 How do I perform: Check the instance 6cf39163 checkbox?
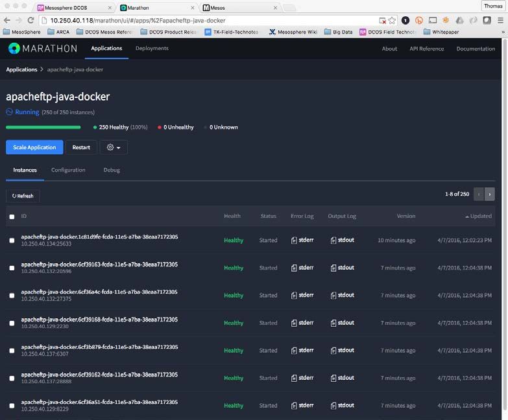point(12,268)
